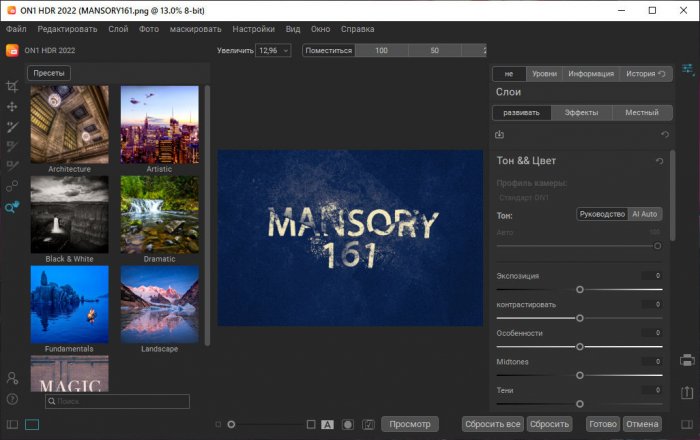Click the Готово button
The height and width of the screenshot is (440, 700).
click(x=603, y=424)
